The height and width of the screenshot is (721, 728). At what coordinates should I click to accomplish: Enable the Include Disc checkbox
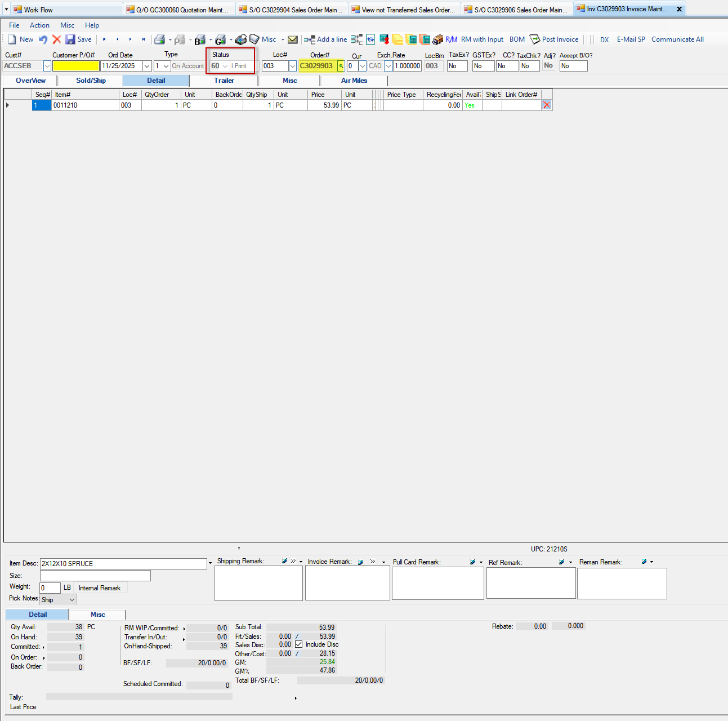coord(298,644)
